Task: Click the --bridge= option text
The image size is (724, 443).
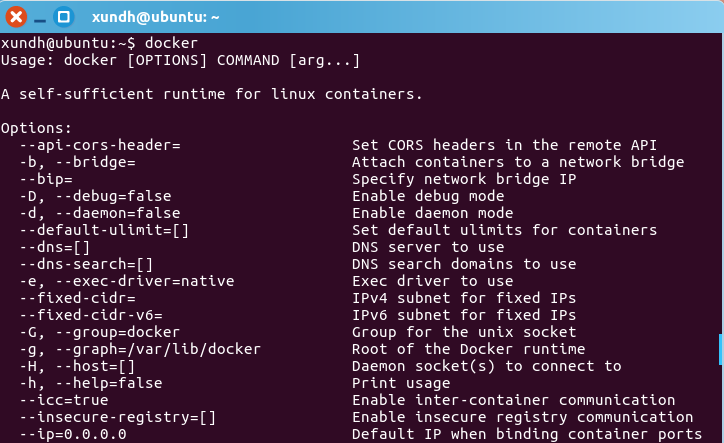Action: pos(92,162)
